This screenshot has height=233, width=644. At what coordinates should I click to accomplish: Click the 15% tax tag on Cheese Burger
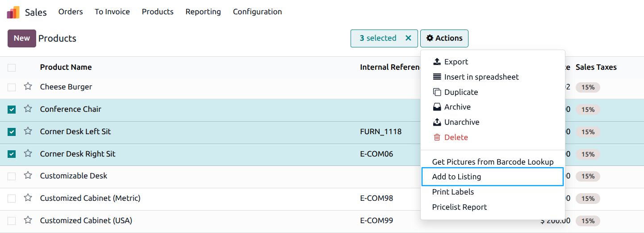pyautogui.click(x=588, y=87)
